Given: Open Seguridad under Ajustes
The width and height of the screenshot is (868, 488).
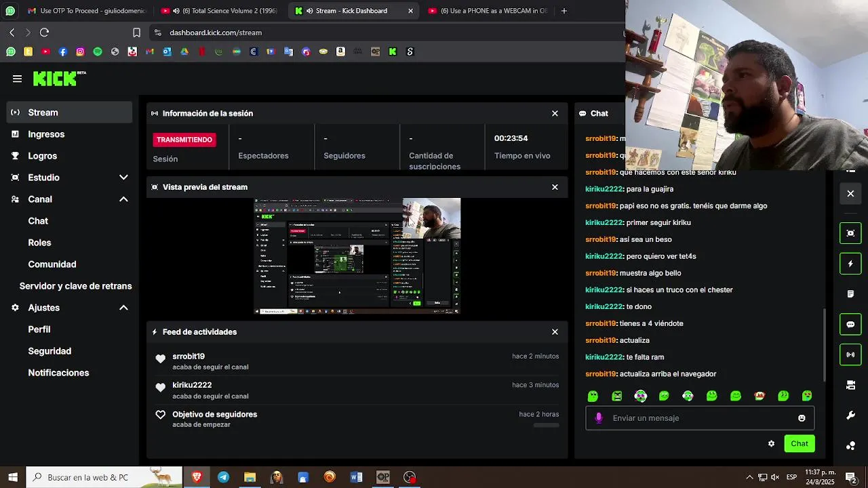Looking at the screenshot, I should (50, 351).
